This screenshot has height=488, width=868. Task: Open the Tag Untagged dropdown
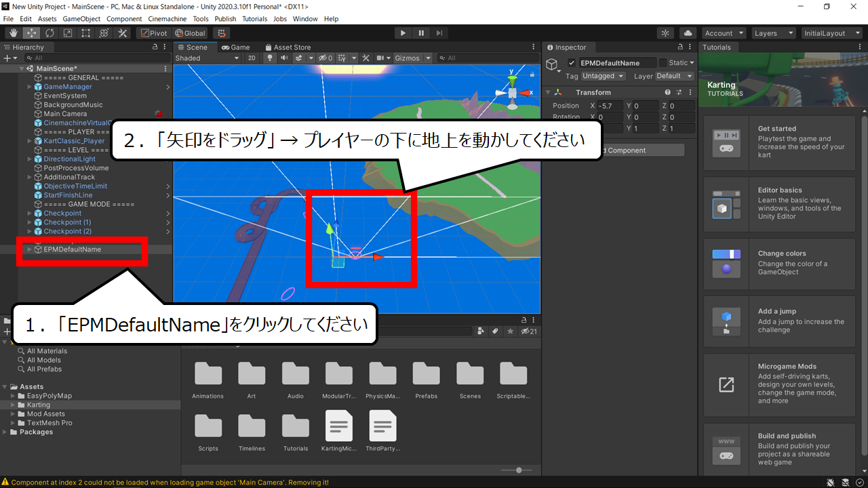coord(603,76)
